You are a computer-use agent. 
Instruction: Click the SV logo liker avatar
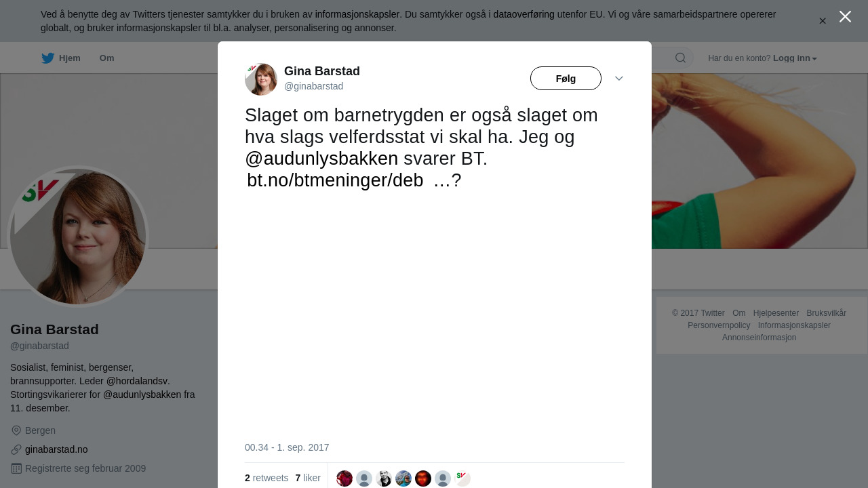[462, 479]
